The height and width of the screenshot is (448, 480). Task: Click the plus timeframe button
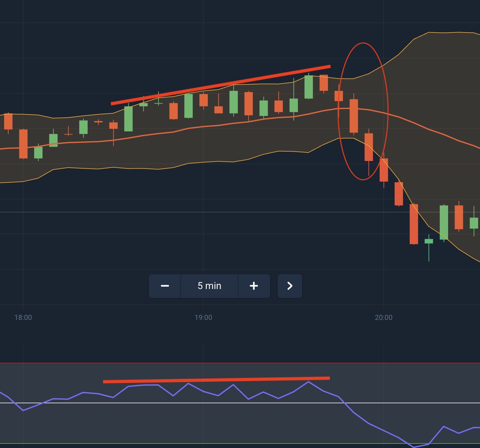point(254,286)
